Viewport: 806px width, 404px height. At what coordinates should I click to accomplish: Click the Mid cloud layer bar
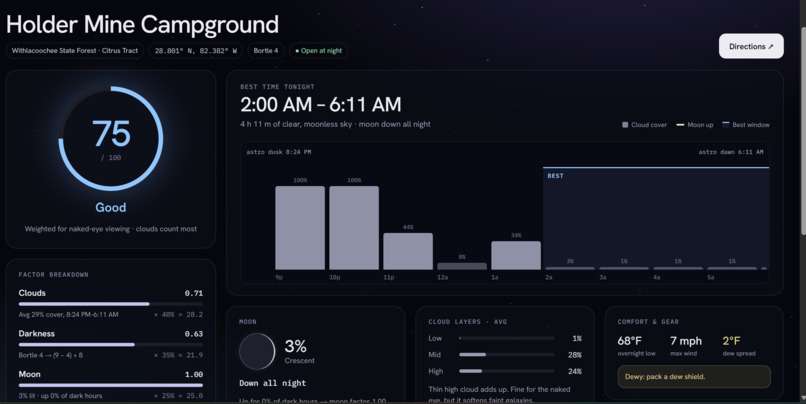[506, 355]
